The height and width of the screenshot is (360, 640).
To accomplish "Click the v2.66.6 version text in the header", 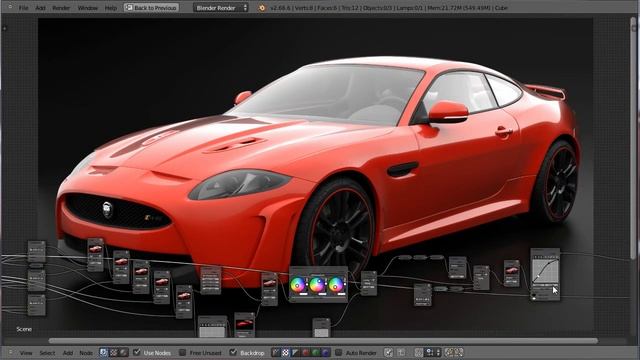I will tap(280, 8).
